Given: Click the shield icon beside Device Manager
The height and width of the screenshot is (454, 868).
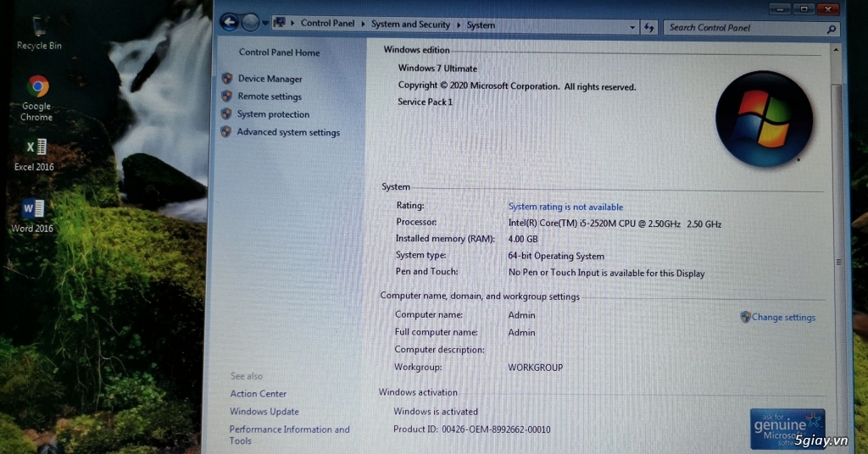Looking at the screenshot, I should (227, 78).
